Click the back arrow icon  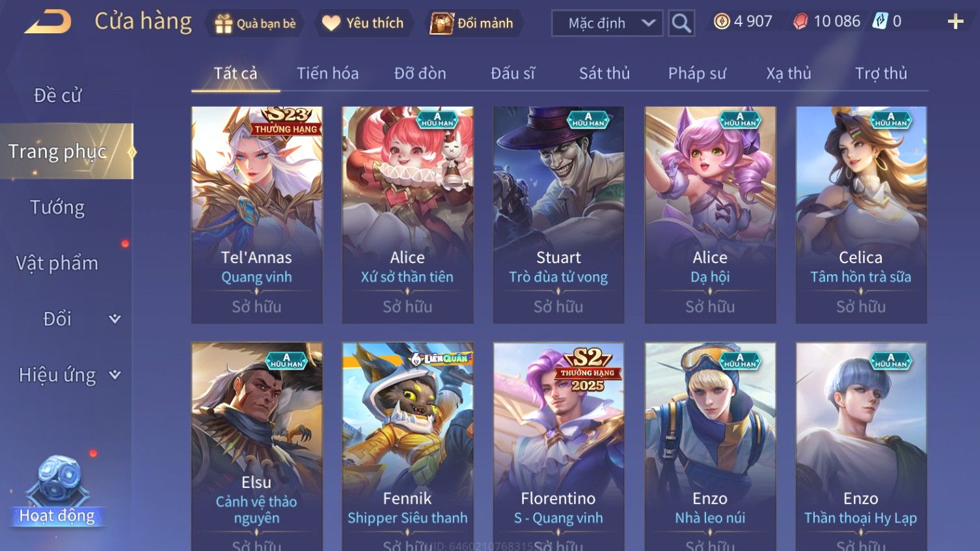point(48,22)
